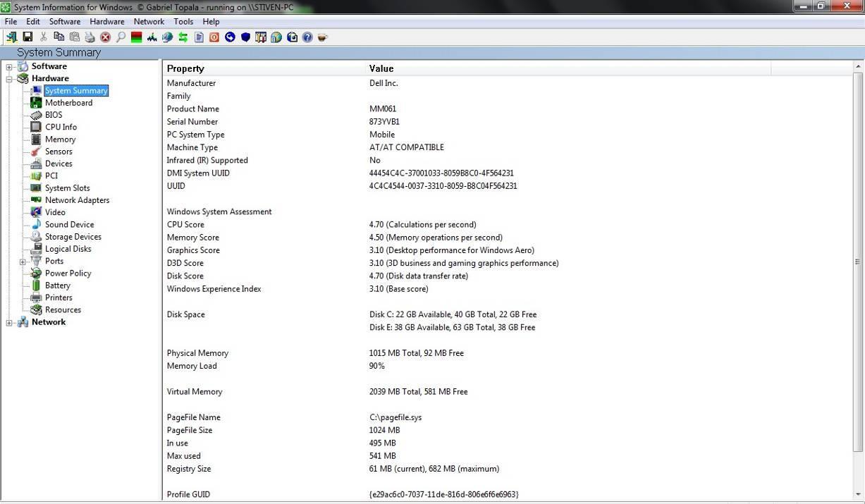The height and width of the screenshot is (504, 865).
Task: Click the Windows Experience Index row label
Action: click(x=214, y=289)
